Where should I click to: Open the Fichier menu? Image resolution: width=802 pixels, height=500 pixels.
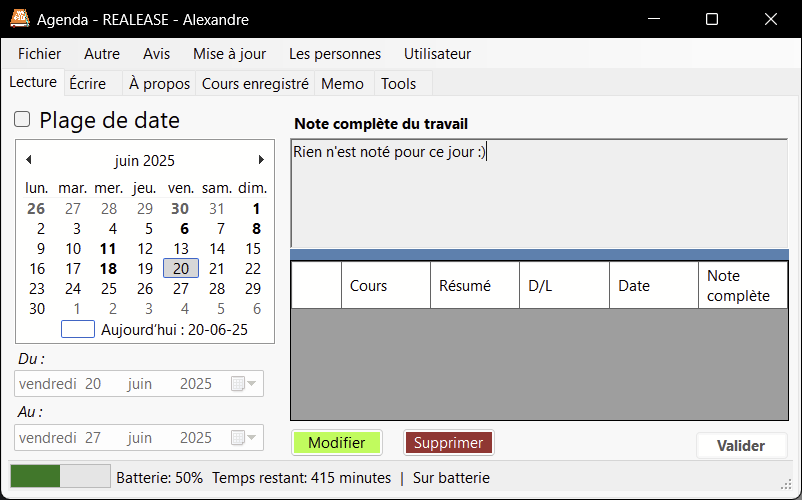coord(39,54)
